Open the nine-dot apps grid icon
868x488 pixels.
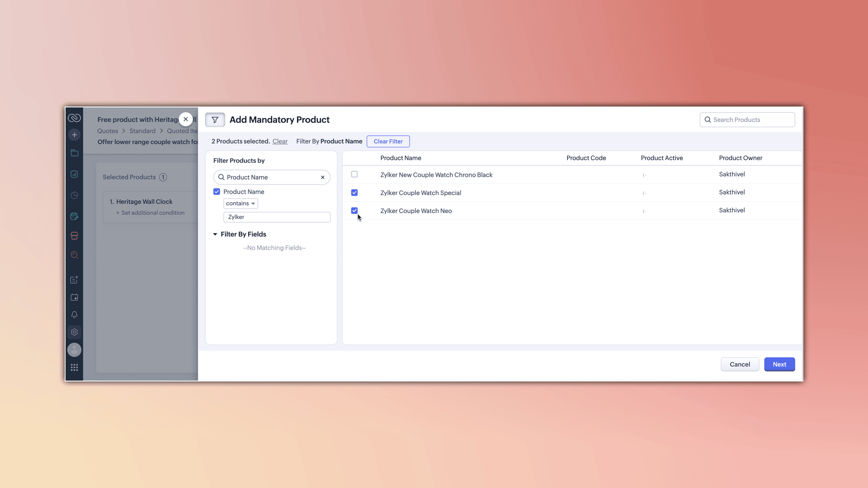(74, 367)
